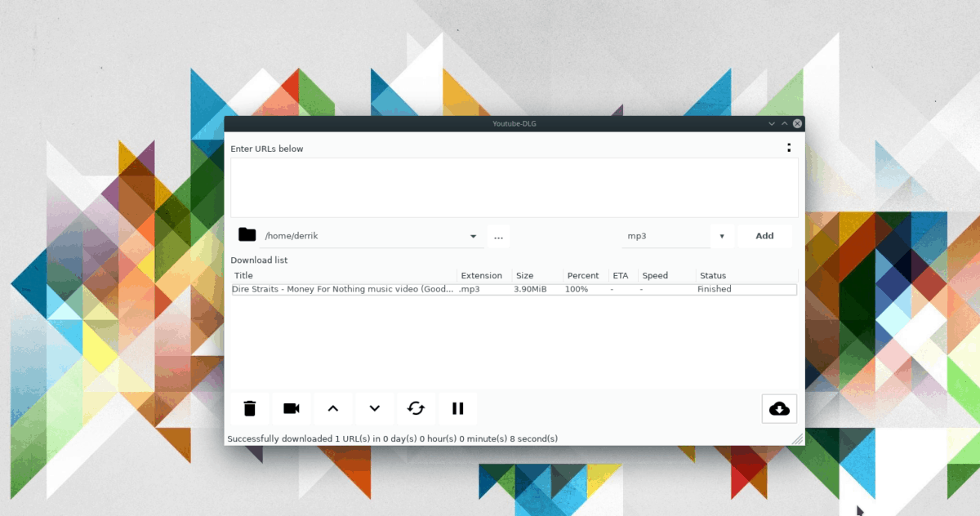The width and height of the screenshot is (980, 516).
Task: Click the "Successfully downloaded 1 URL(s)" status message
Action: coord(392,438)
